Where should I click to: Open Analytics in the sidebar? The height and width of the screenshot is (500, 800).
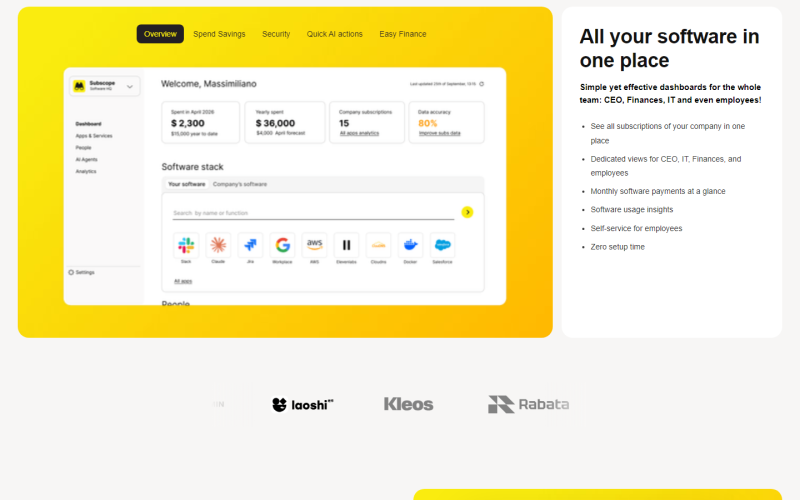(86, 171)
